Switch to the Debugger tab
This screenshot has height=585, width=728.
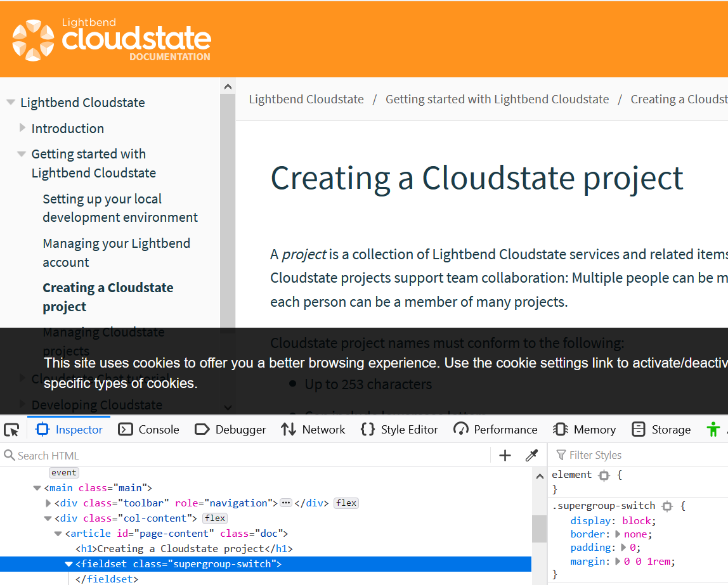[x=230, y=430]
